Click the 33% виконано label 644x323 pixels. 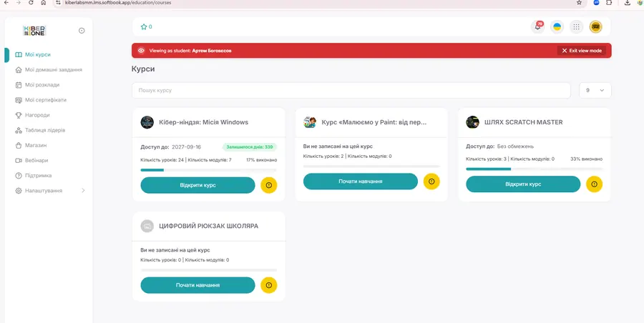(587, 159)
